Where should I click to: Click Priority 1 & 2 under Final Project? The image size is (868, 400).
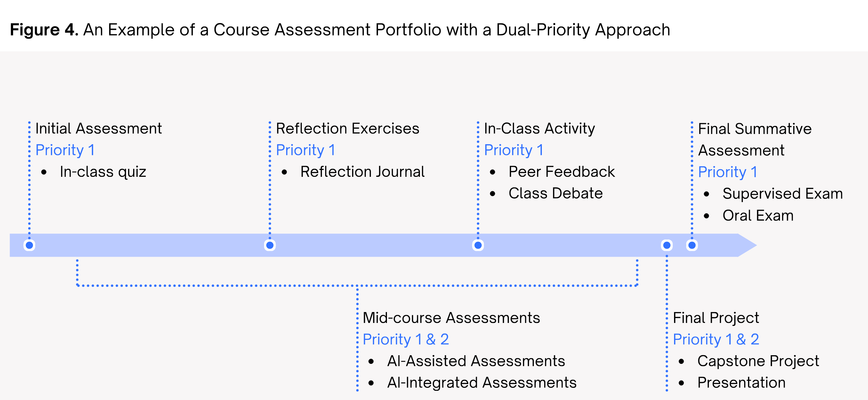[716, 339]
